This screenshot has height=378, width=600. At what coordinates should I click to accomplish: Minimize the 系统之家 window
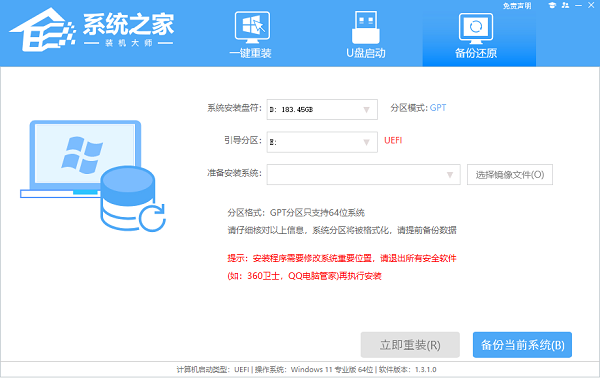tap(578, 5)
